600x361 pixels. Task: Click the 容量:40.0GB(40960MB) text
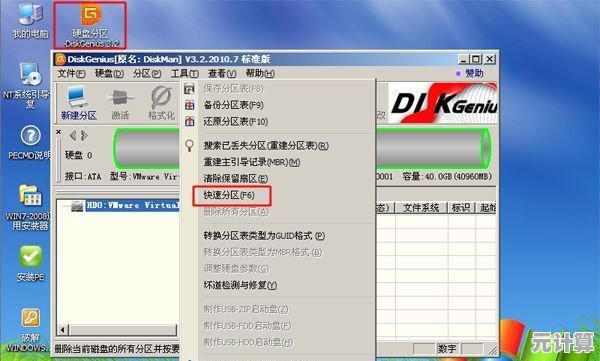pos(447,177)
